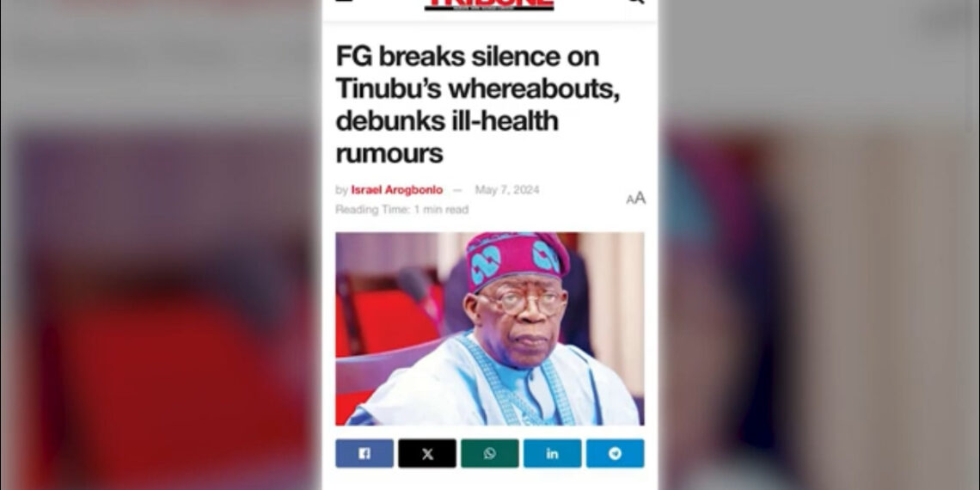The image size is (980, 490).
Task: Click the maroon cap in the photo
Action: point(518,258)
